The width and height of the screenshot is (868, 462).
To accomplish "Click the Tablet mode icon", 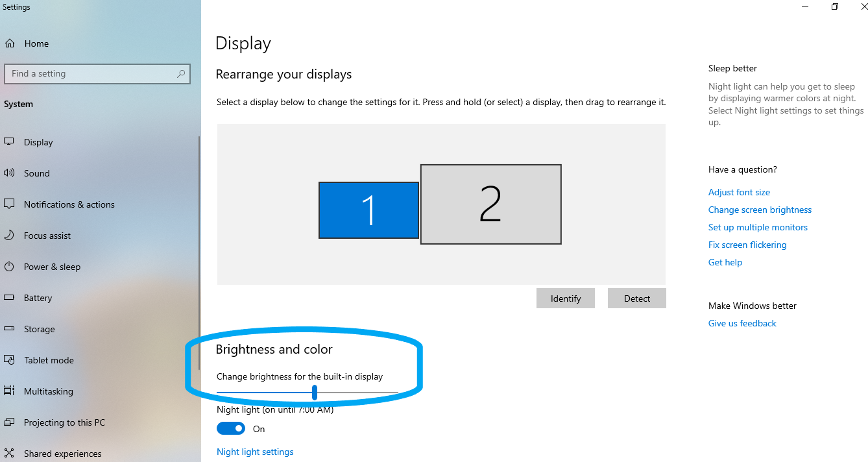I will point(9,359).
